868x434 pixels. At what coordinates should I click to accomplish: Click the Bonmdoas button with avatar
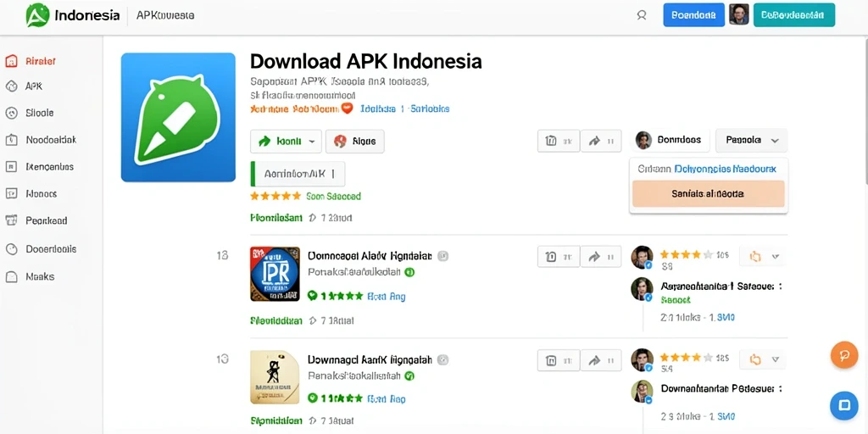pos(670,141)
